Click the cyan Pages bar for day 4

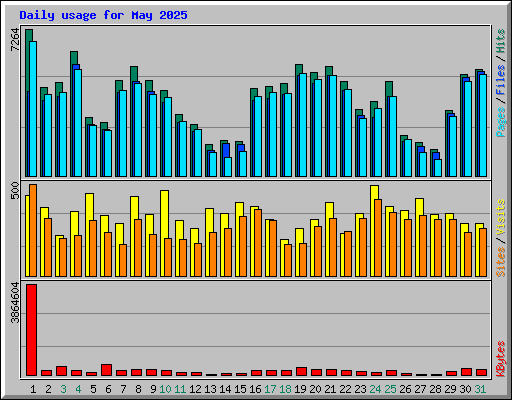[78, 123]
